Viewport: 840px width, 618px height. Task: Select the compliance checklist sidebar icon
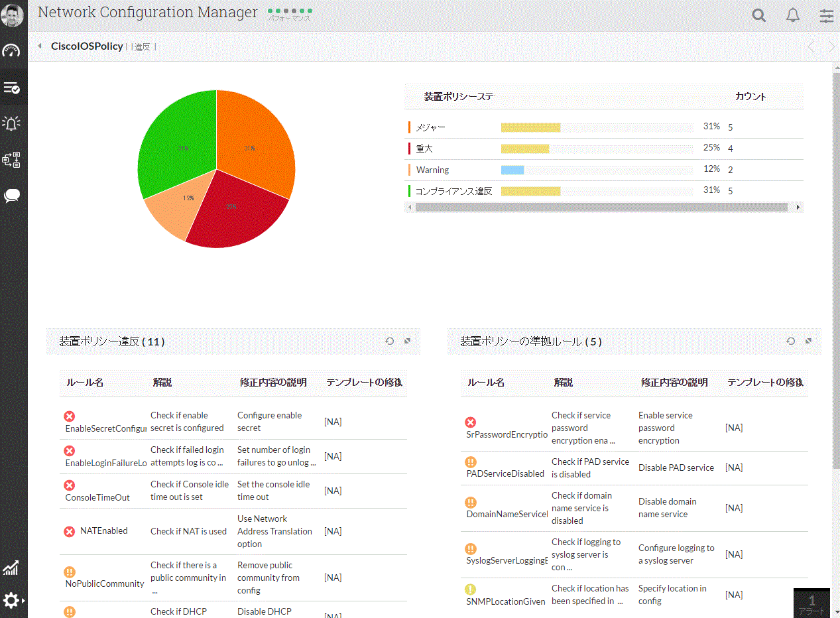(x=12, y=88)
